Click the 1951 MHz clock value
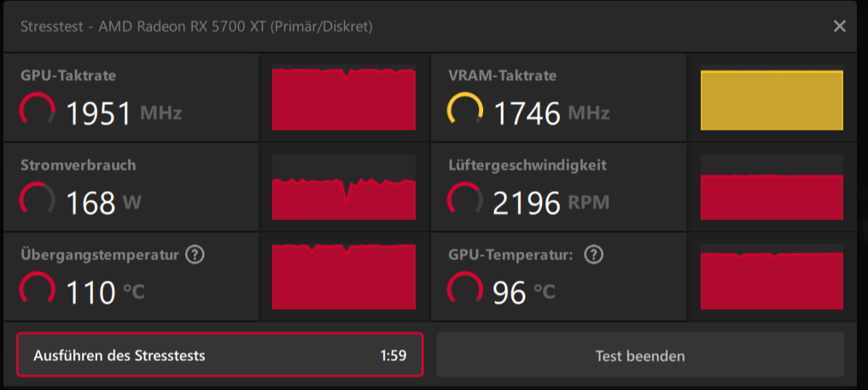 click(x=124, y=114)
